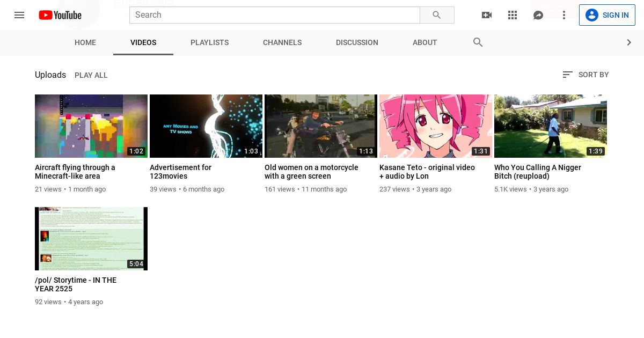Open the 1:39 lawn video thumbnail
Screen dimensions: 644x338
551,126
